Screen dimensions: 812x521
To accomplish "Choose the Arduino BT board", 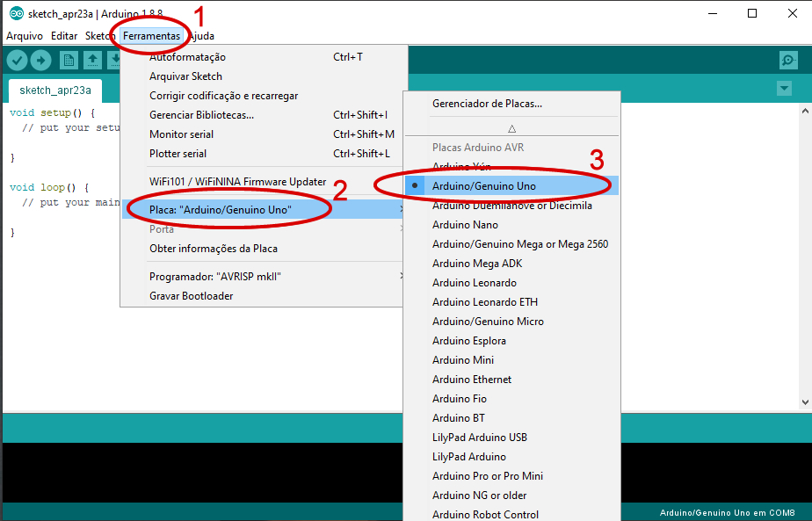I will click(x=511, y=418).
